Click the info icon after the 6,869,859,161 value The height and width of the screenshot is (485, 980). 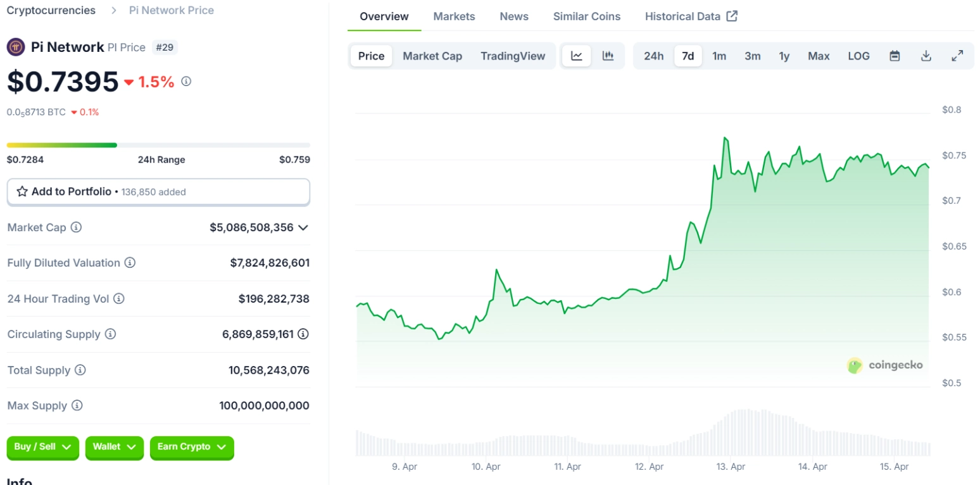[303, 334]
